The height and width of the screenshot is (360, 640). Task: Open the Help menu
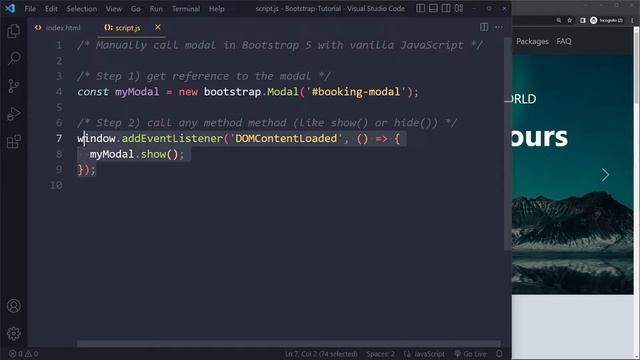pyautogui.click(x=217, y=9)
